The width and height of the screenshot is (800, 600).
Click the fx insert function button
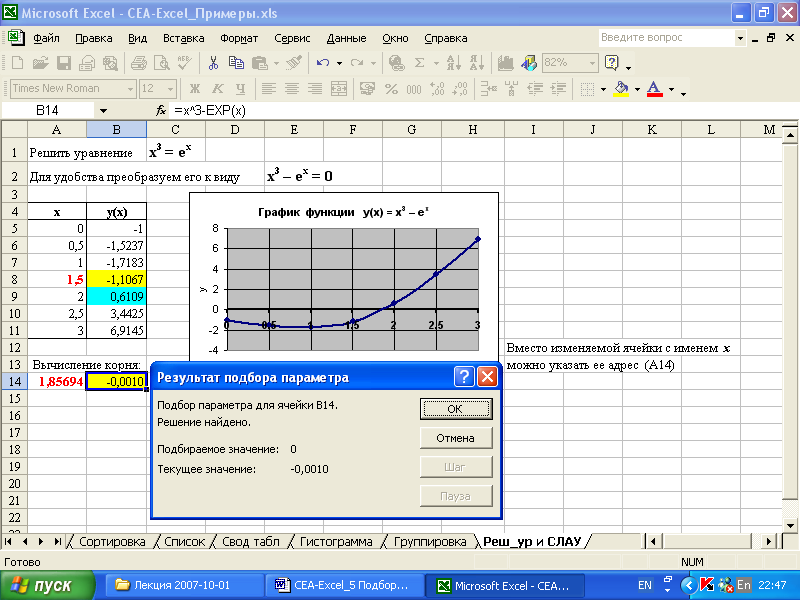tap(161, 110)
